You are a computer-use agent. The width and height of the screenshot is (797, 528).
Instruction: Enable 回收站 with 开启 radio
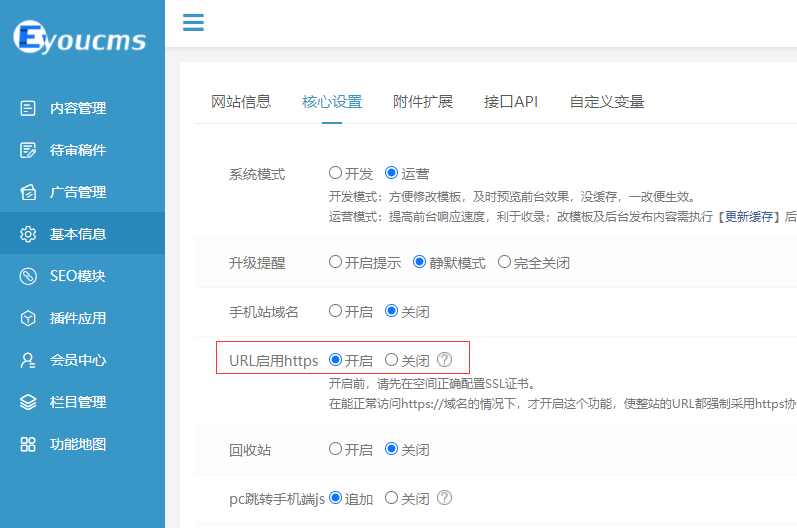point(336,450)
